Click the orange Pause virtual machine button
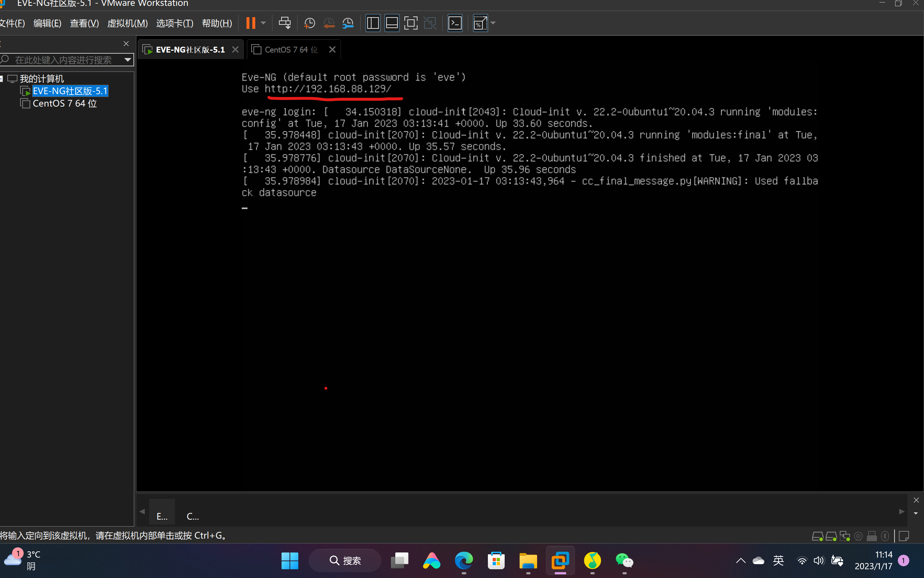The image size is (924, 578). 251,23
